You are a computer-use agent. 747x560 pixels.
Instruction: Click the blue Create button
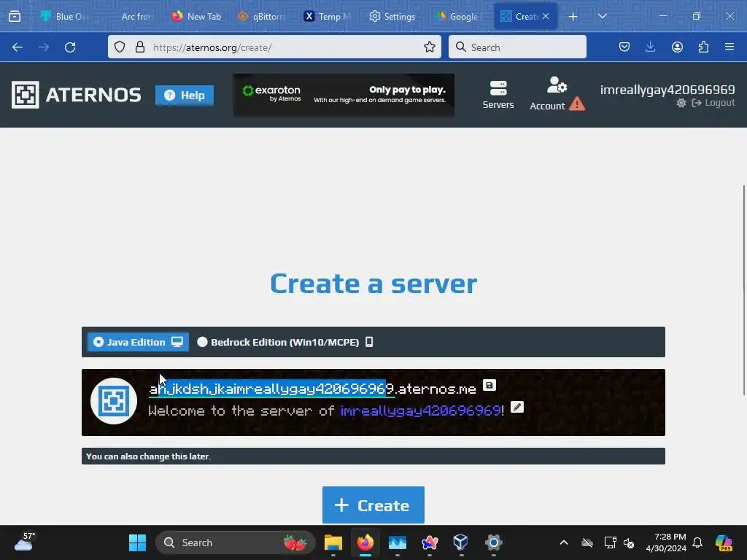click(x=373, y=505)
